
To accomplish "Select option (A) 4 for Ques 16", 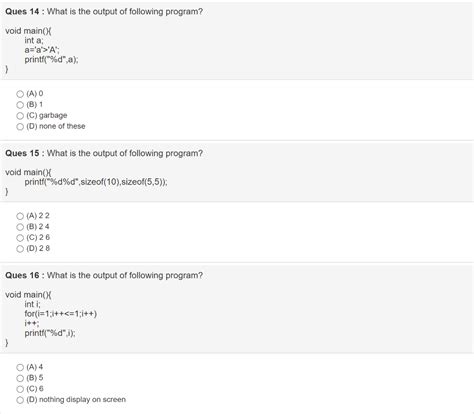I will (20, 367).
